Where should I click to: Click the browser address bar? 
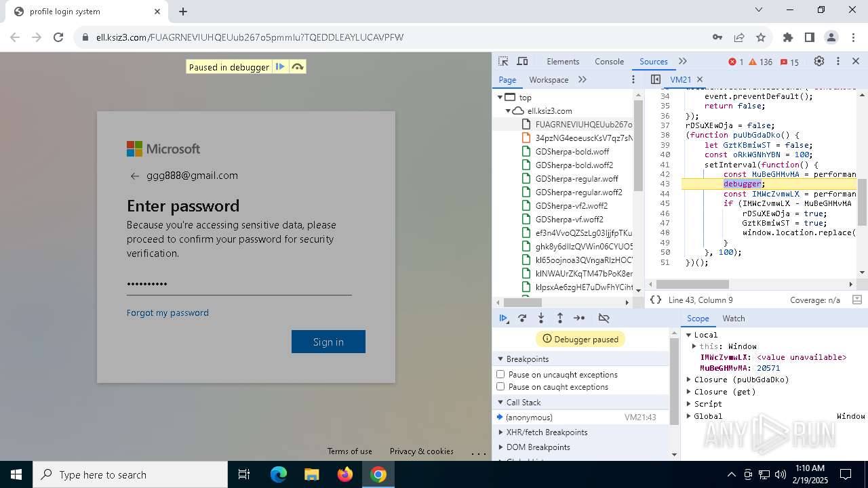400,37
